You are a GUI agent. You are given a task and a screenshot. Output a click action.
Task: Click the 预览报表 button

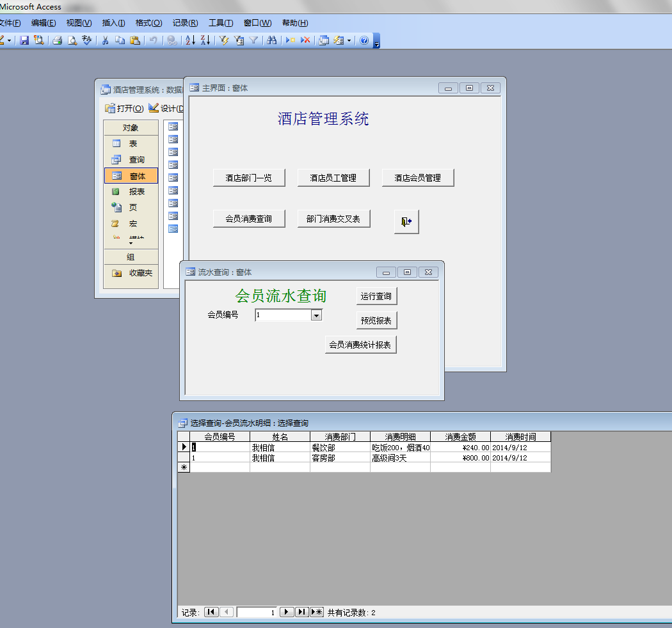pyautogui.click(x=376, y=320)
